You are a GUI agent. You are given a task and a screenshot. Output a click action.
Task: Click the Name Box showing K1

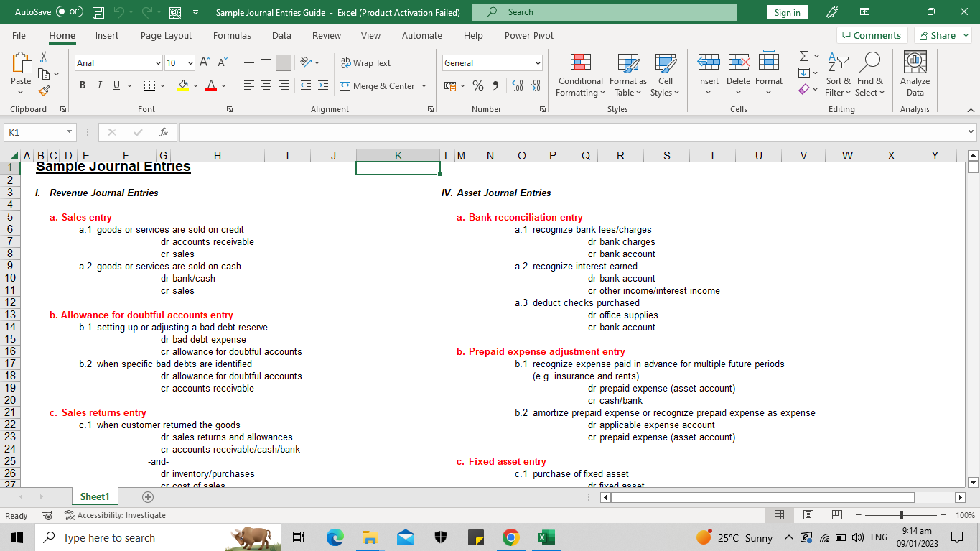coord(34,132)
